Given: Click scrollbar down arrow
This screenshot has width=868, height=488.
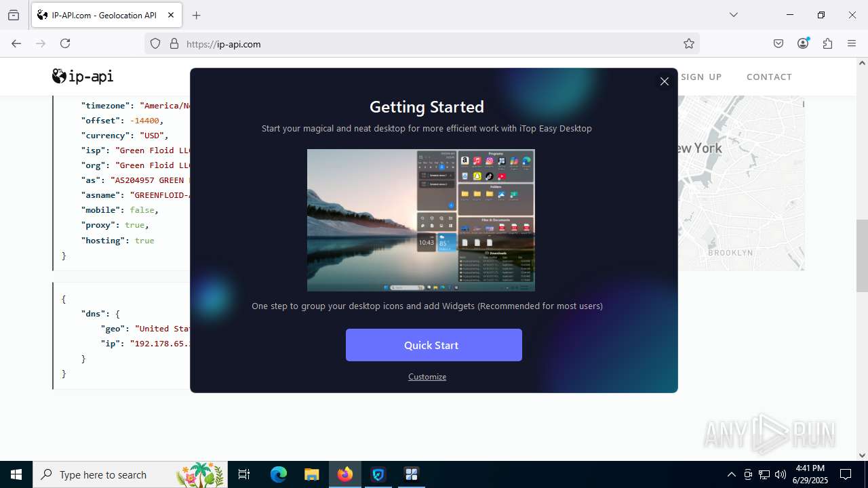Looking at the screenshot, I should point(862,455).
